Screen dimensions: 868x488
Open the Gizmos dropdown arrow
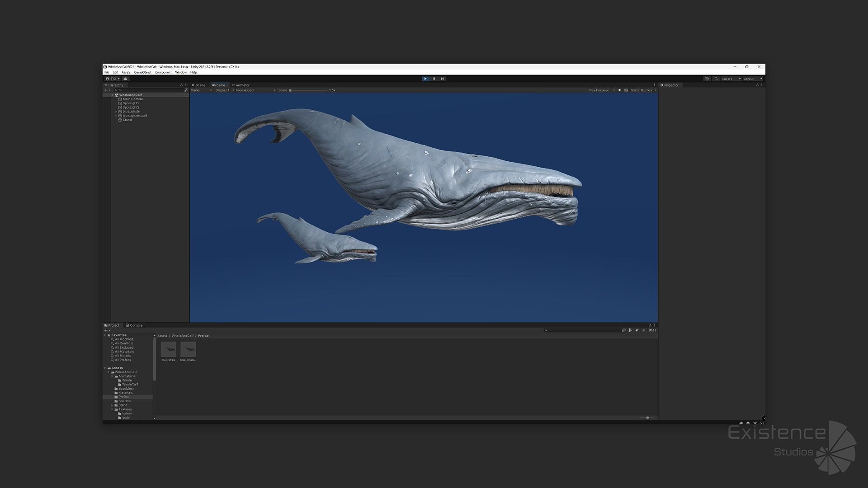pyautogui.click(x=656, y=90)
